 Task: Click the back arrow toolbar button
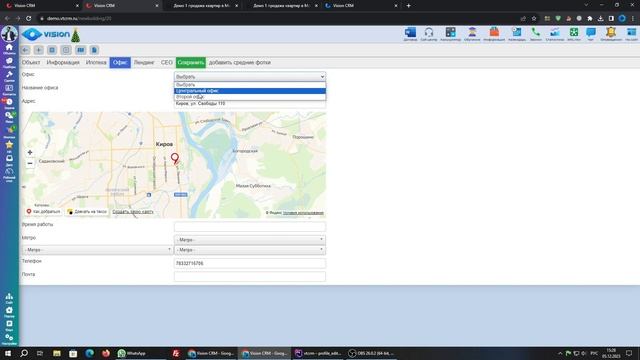pos(25,50)
